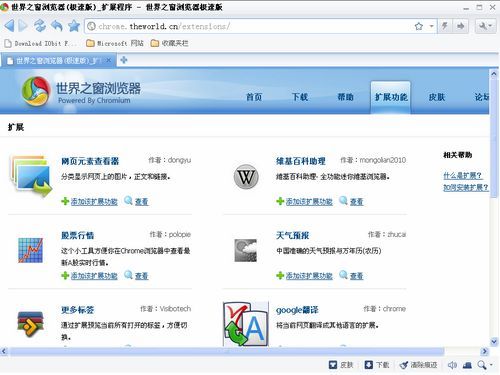View details of 维基百科助理 via 查看

click(x=356, y=201)
